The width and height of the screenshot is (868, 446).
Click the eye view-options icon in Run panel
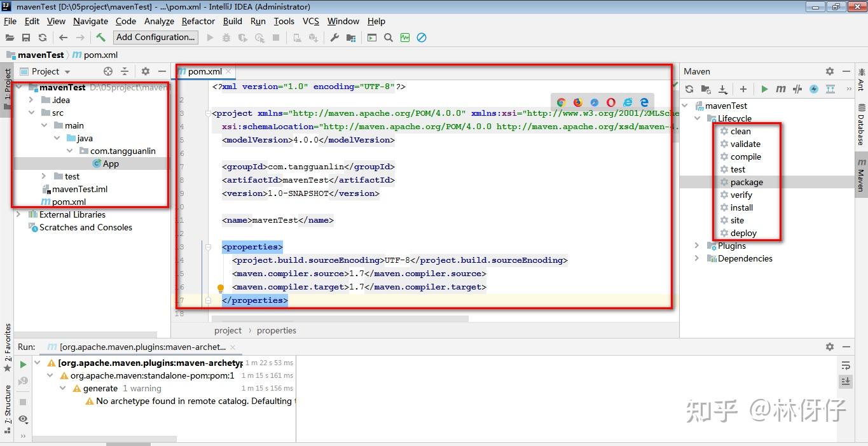tap(23, 419)
